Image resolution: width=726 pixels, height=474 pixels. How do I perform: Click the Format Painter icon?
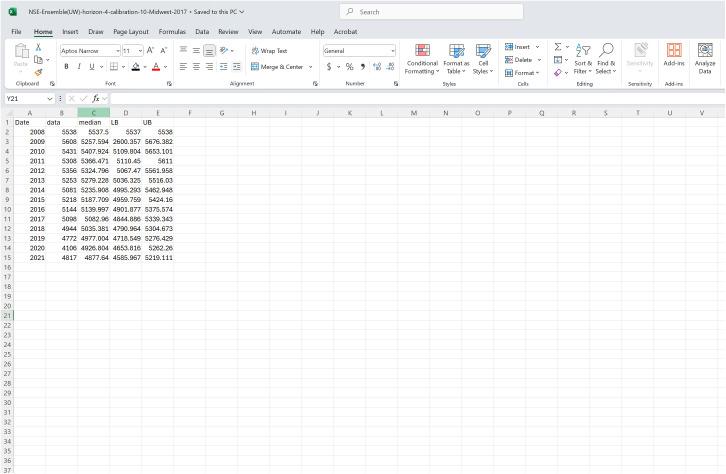[x=38, y=72]
